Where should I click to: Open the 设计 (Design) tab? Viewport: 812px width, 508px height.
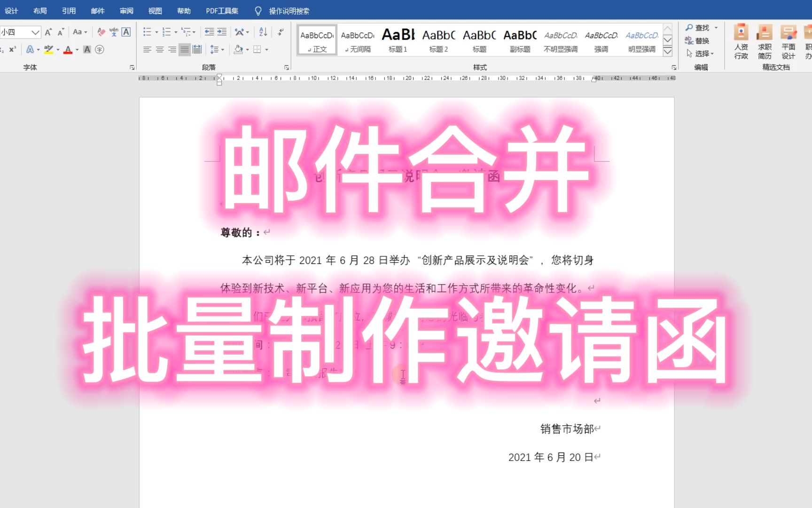click(x=11, y=11)
